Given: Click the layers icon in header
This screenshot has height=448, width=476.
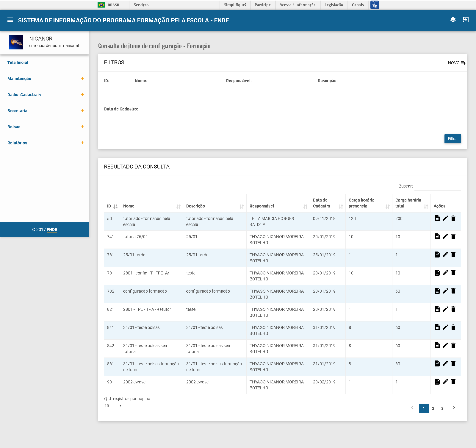Looking at the screenshot, I should [453, 20].
